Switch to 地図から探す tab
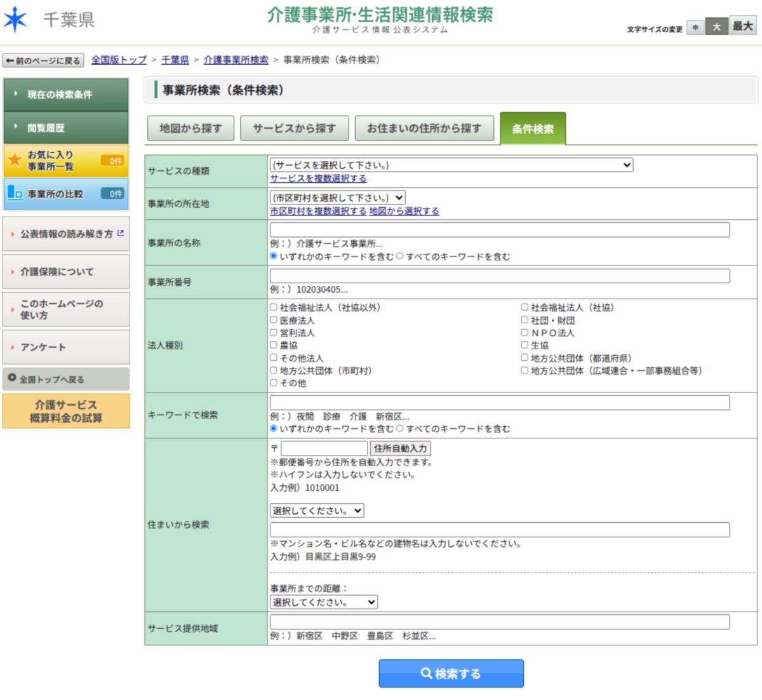 click(x=190, y=128)
